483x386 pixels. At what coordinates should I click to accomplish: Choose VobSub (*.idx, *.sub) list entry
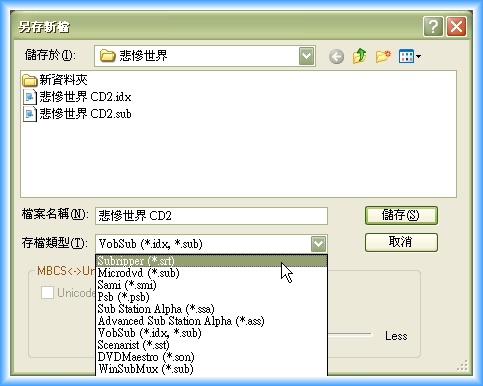(211, 333)
